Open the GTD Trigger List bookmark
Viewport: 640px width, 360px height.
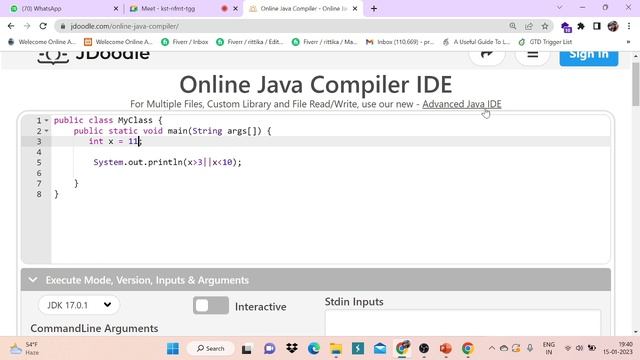545,42
